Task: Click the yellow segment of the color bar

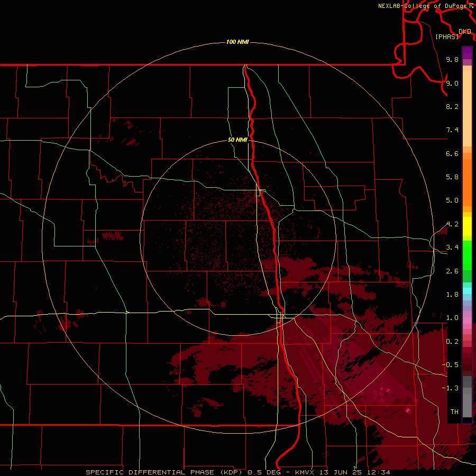Action: (x=467, y=226)
